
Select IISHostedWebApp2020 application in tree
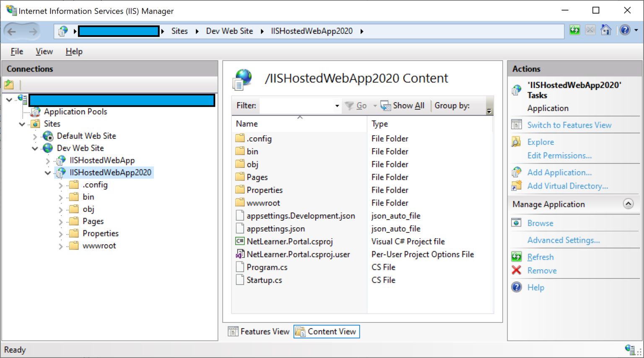click(110, 173)
